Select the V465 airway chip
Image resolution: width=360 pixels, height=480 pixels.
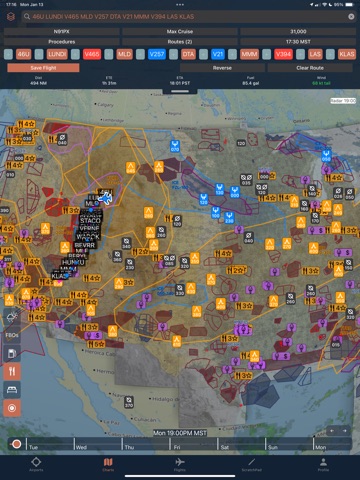tap(92, 54)
